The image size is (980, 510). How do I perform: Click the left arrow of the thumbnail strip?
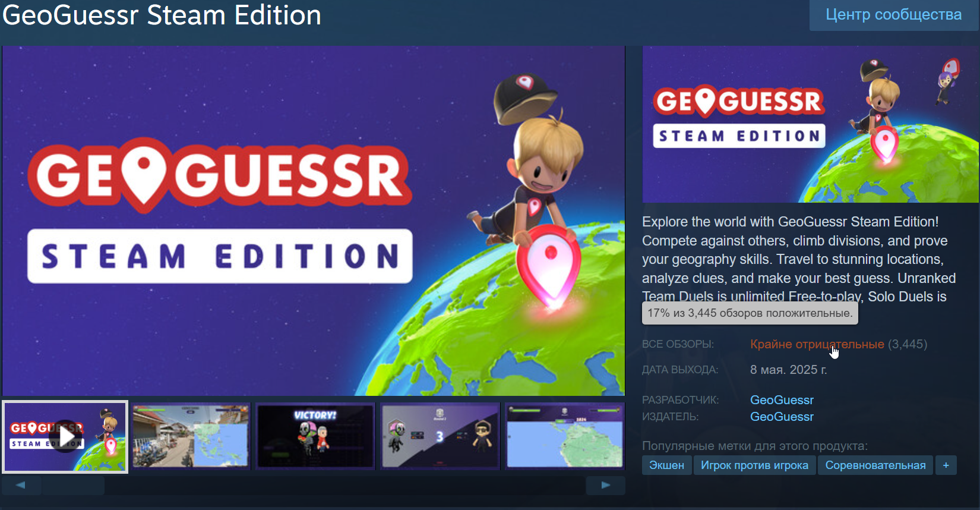pos(21,485)
